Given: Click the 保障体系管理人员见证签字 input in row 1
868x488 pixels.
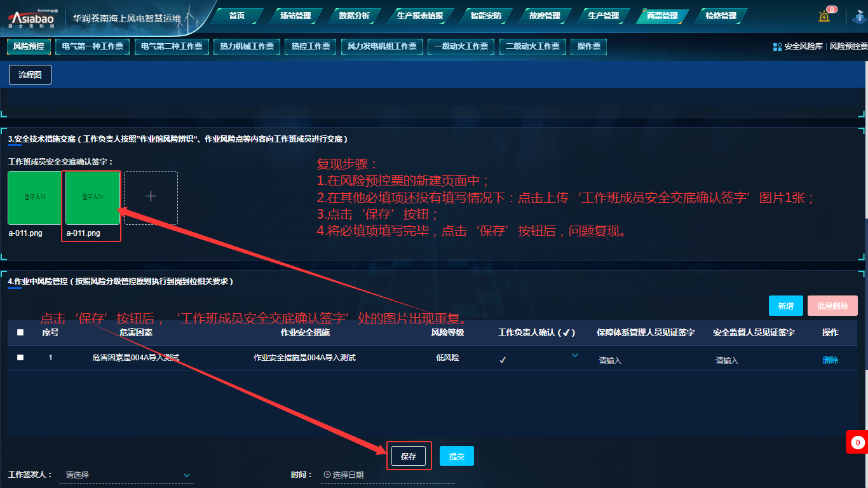Looking at the screenshot, I should coord(642,360).
